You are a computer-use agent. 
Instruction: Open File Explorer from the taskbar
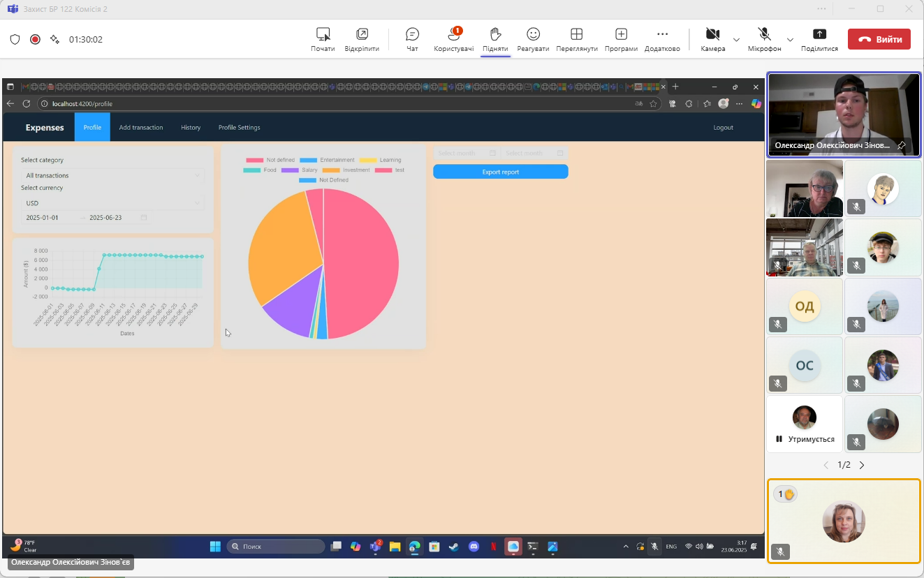pos(395,547)
